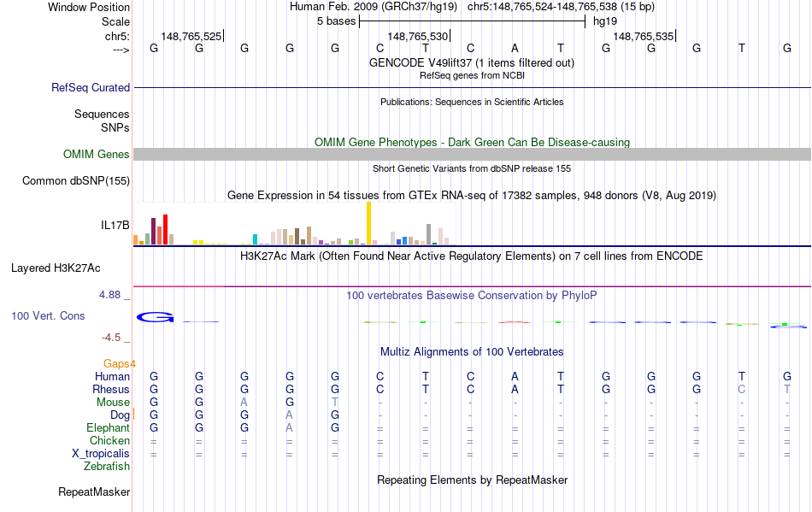Click the gray OMIM Genes item bar
812x512 pixels.
pos(472,154)
